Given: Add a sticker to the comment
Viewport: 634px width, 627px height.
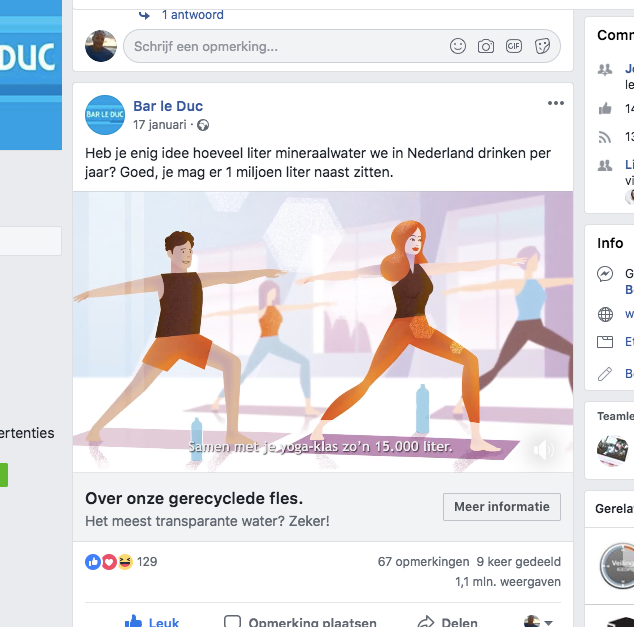Looking at the screenshot, I should (542, 46).
